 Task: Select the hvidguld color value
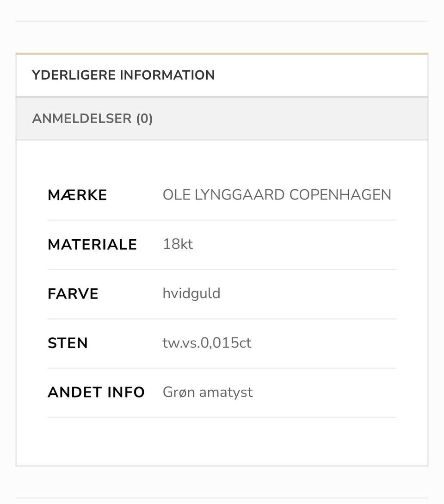click(x=191, y=293)
